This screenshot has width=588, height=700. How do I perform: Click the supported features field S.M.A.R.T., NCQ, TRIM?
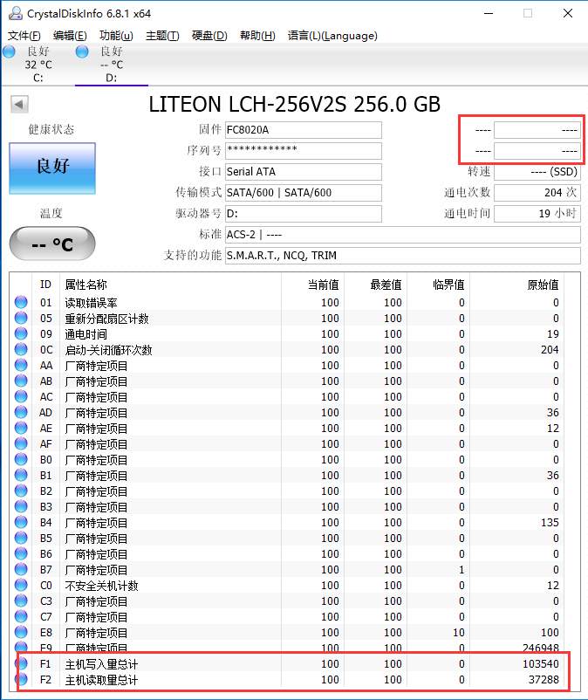403,256
